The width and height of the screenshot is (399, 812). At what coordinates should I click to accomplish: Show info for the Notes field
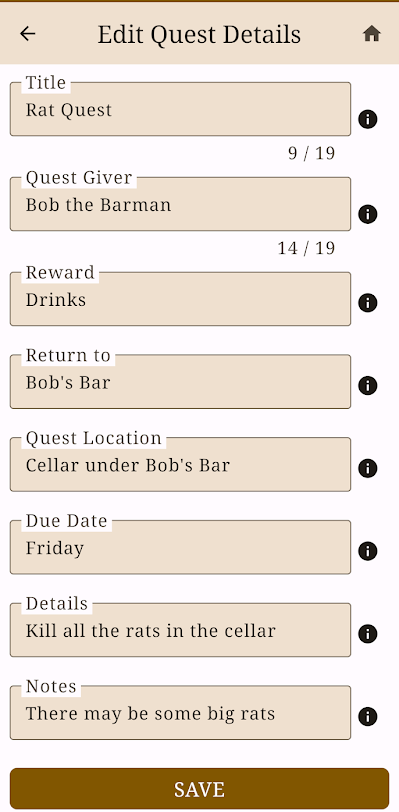point(367,716)
